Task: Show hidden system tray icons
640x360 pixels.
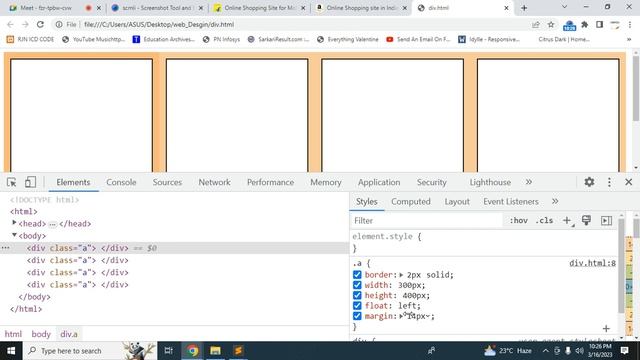Action: [545, 351]
